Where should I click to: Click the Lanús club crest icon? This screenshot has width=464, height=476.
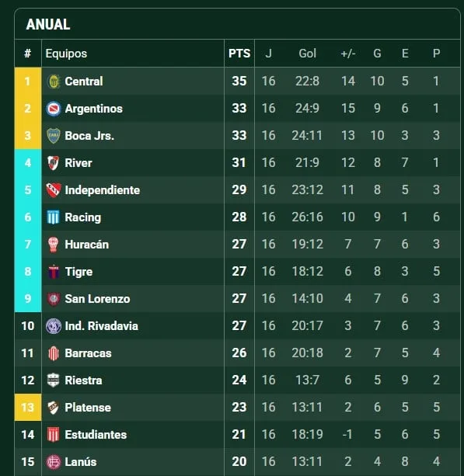click(54, 462)
